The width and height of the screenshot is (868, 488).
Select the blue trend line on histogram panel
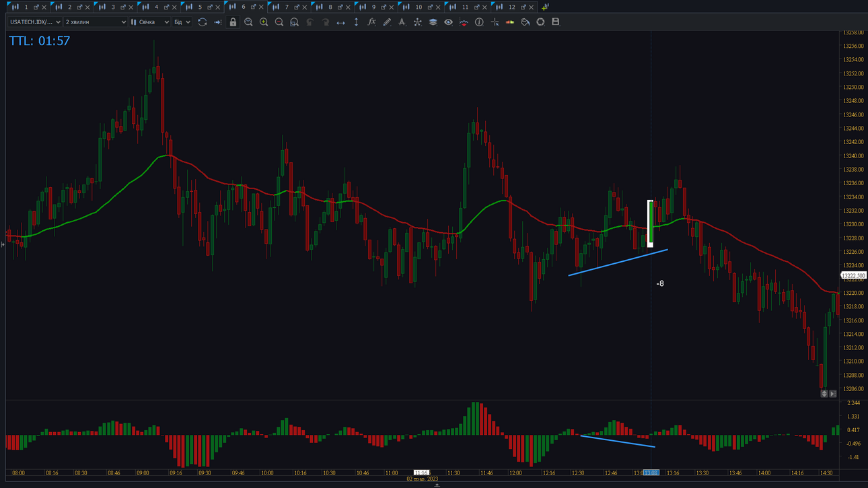[x=617, y=441]
